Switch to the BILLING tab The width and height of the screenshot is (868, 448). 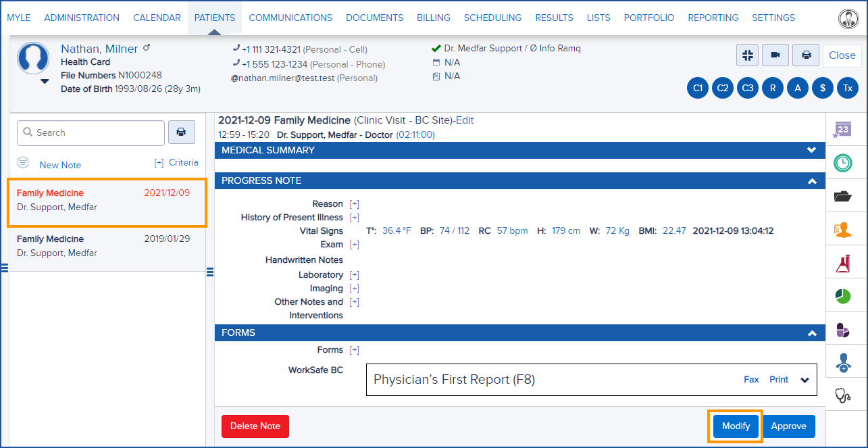pos(433,18)
